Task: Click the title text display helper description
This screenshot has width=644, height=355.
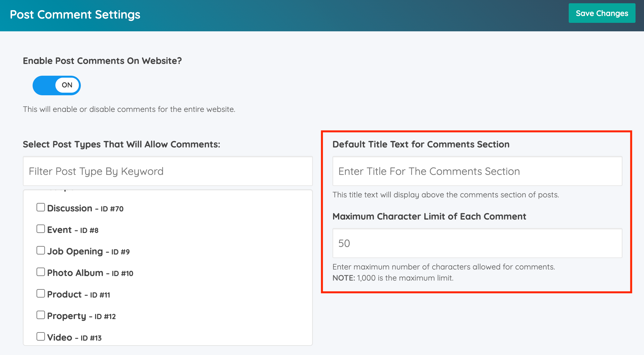Action: (x=445, y=195)
